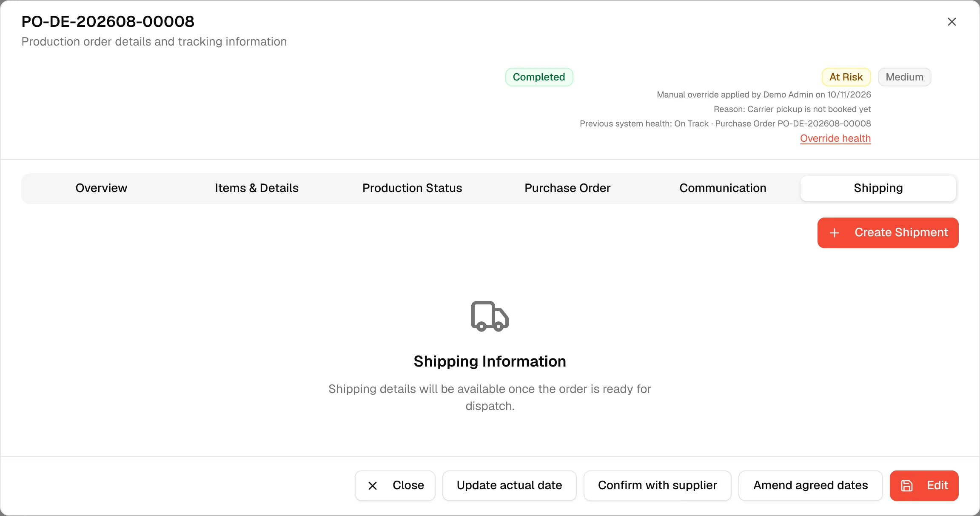Click the 'Reason: Carrier pickup is not booked yet' text
980x516 pixels.
pyautogui.click(x=792, y=109)
